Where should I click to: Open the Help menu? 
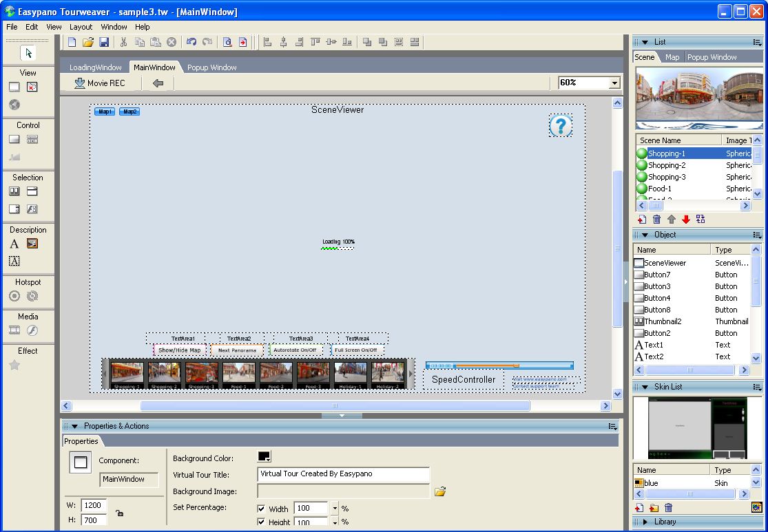pos(143,27)
